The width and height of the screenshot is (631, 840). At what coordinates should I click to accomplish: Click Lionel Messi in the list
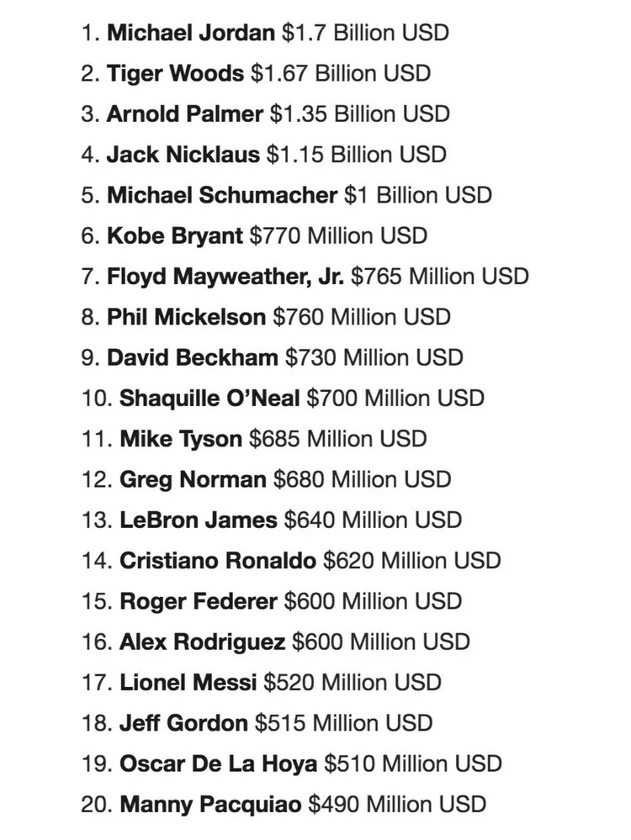point(188,683)
